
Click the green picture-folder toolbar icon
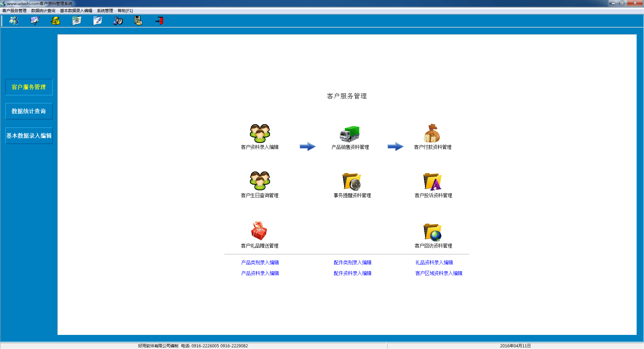point(76,21)
